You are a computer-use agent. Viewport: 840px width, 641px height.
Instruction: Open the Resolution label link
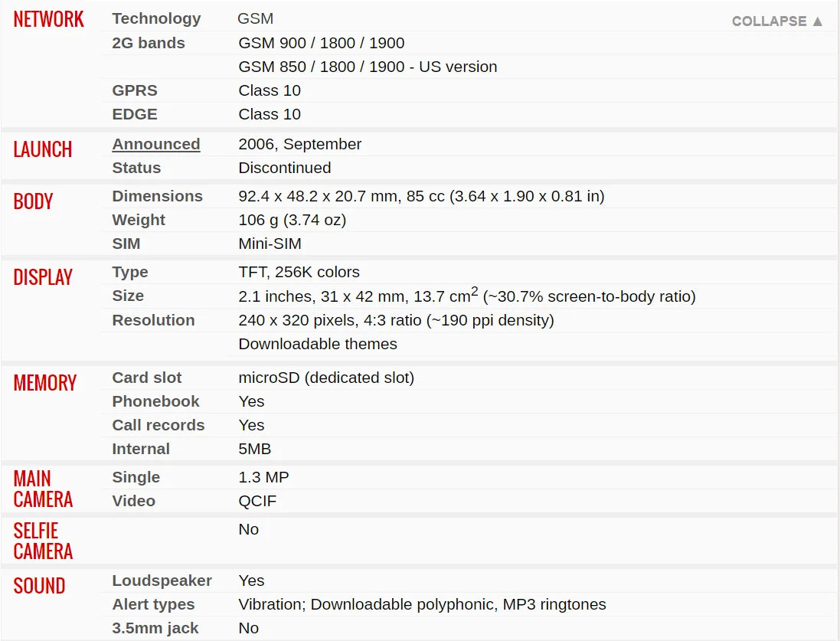click(x=153, y=320)
